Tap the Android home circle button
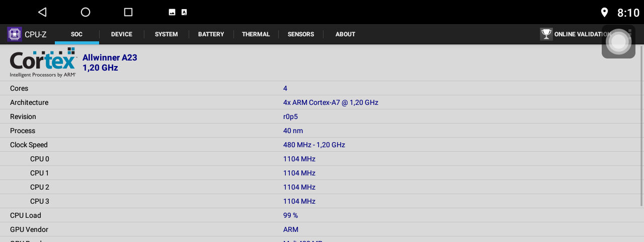 click(x=86, y=12)
